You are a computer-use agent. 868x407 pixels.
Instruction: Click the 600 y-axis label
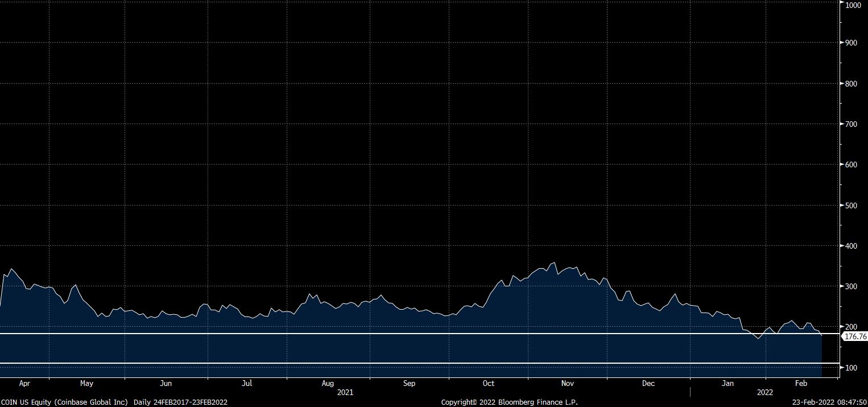point(852,165)
